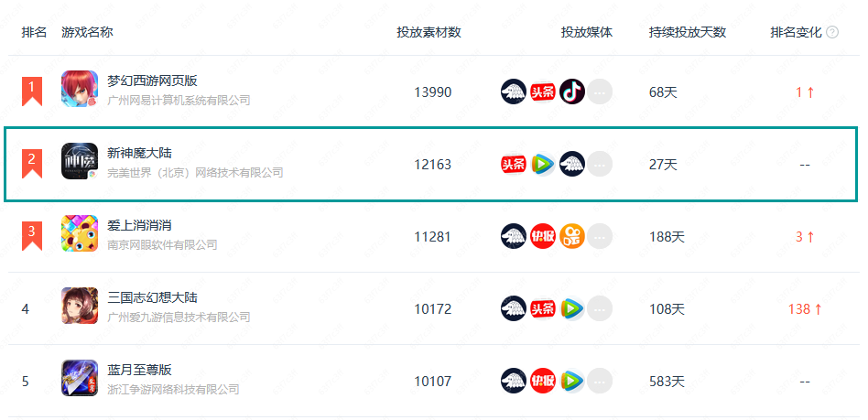The width and height of the screenshot is (868, 420).
Task: Sort by 投放素材数 column header
Action: (x=429, y=32)
